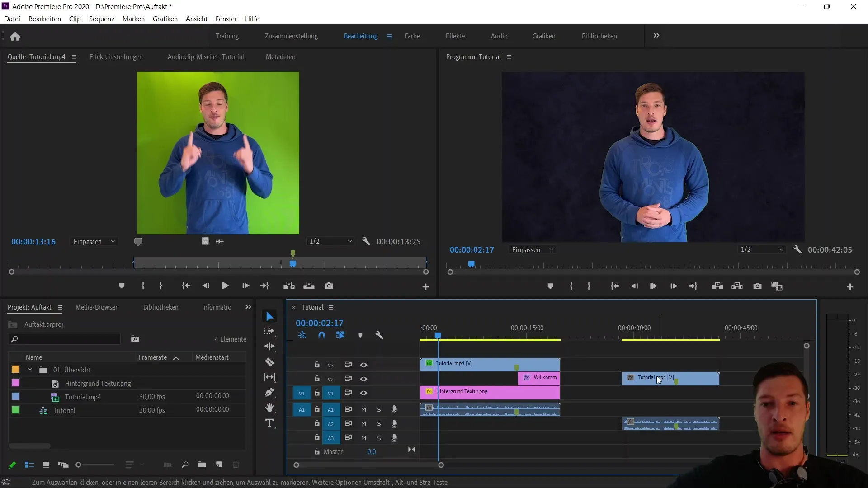868x488 pixels.
Task: Open Program: Tutorial panel menu
Action: pyautogui.click(x=509, y=57)
